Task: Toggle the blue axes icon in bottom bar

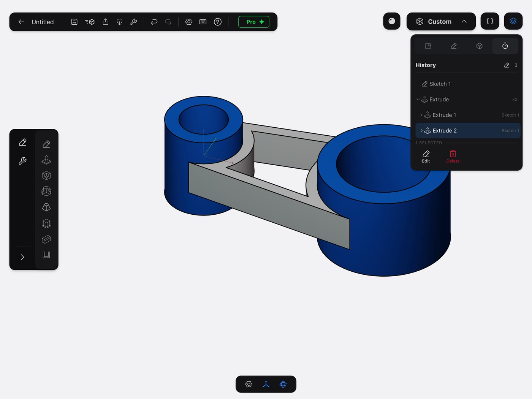Action: pos(266,384)
